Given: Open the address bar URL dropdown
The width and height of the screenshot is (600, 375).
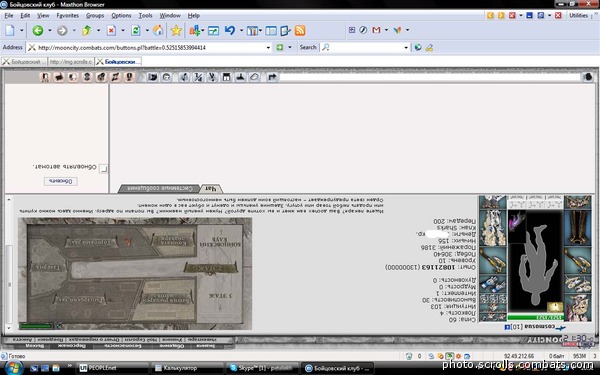Looking at the screenshot, I should point(268,47).
